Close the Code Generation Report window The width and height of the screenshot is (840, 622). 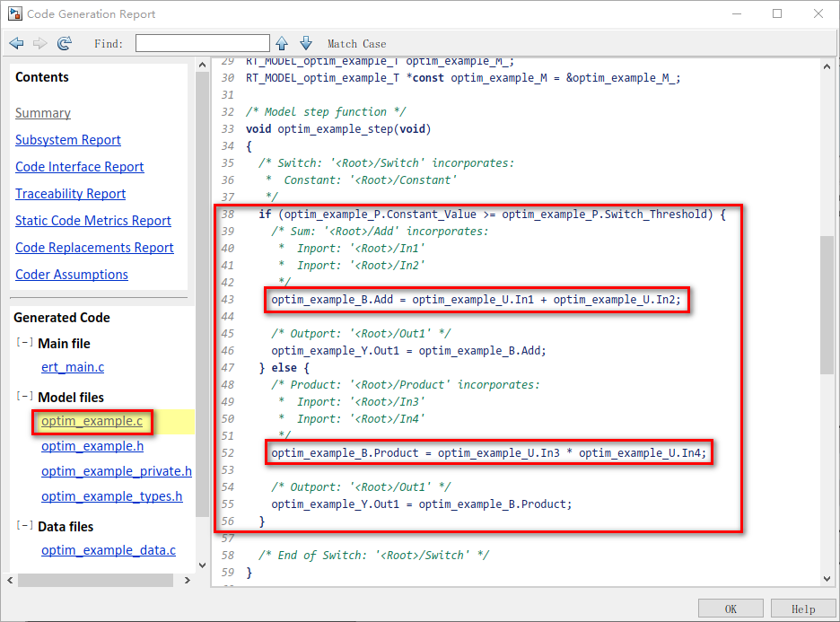818,14
